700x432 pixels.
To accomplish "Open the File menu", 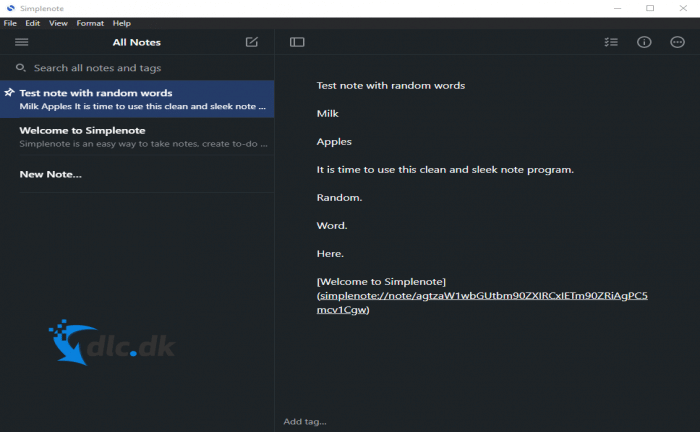I will pos(10,23).
